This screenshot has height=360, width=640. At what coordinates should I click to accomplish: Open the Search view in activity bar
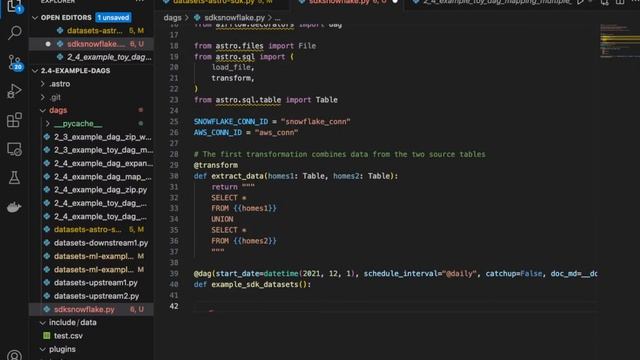coord(15,33)
